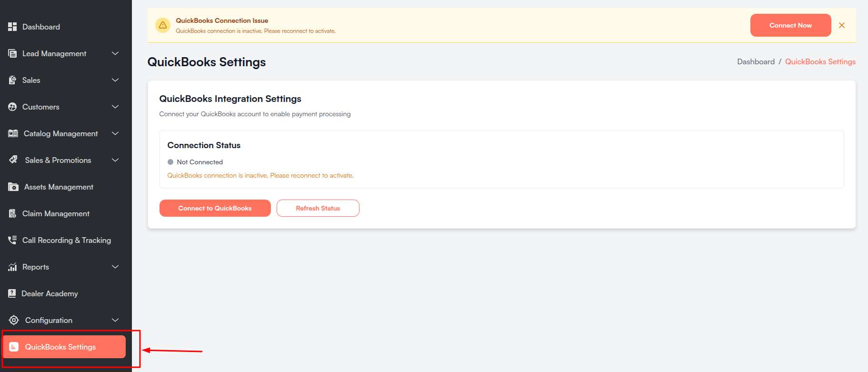Click the Dealer Academy sidebar icon
868x372 pixels.
pyautogui.click(x=12, y=293)
